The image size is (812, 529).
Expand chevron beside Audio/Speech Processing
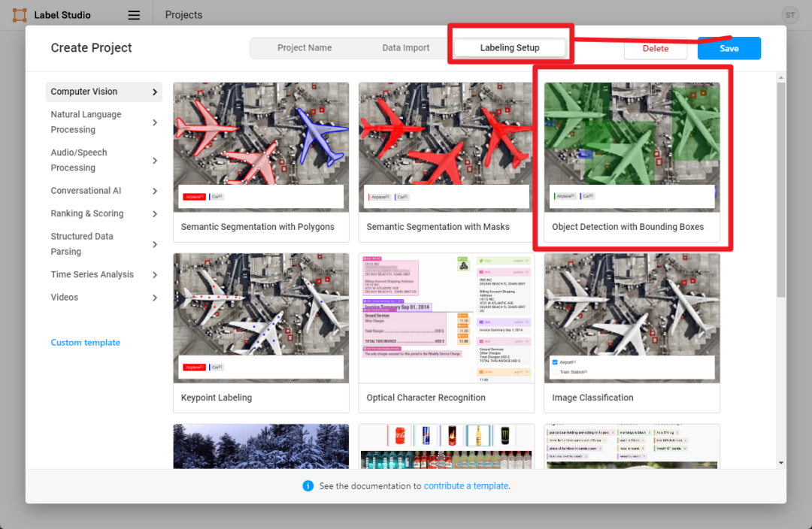pyautogui.click(x=155, y=161)
